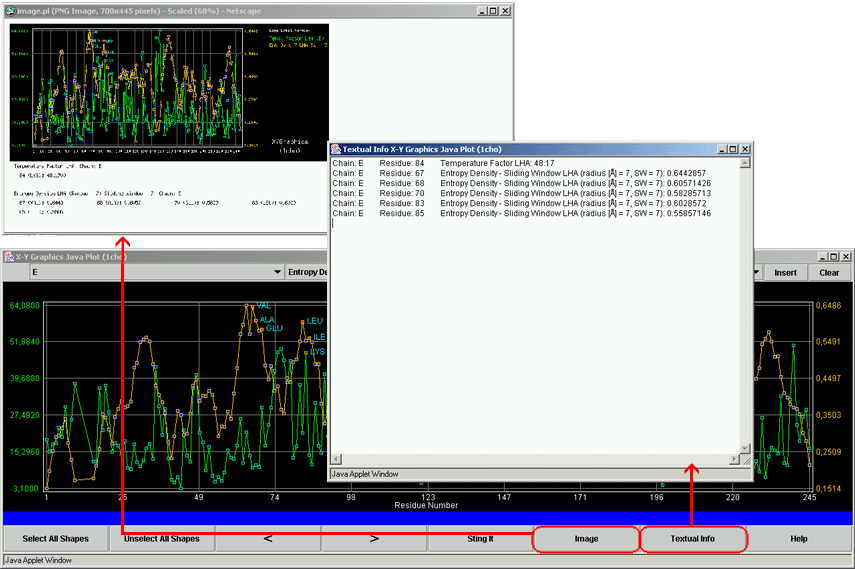Click the Insert button
The height and width of the screenshot is (569, 855).
785,272
